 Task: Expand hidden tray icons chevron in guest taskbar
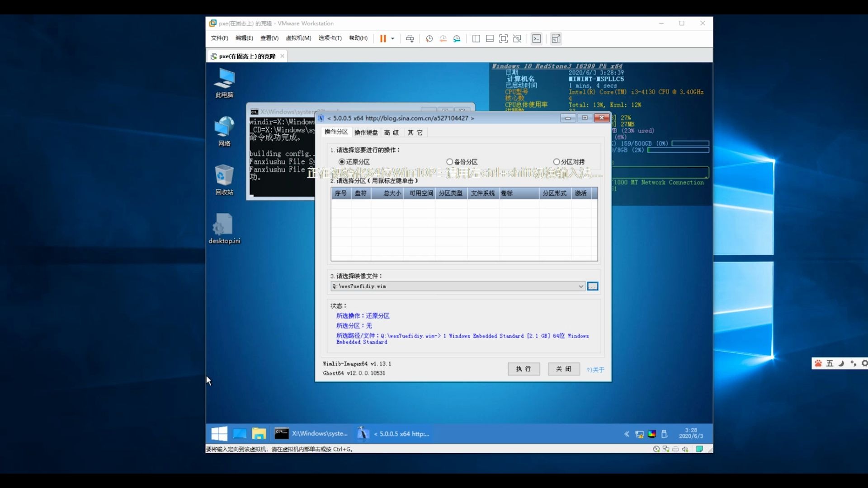pos(627,434)
